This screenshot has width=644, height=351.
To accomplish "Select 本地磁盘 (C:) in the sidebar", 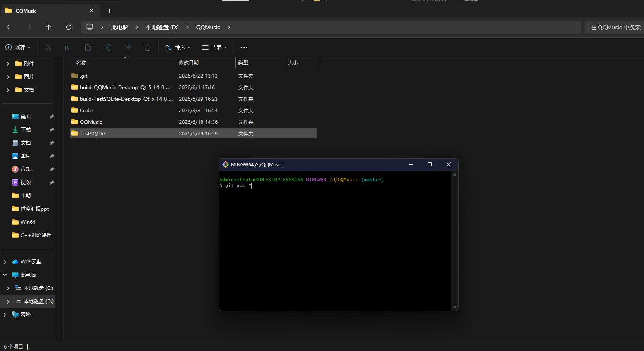I will pos(38,288).
